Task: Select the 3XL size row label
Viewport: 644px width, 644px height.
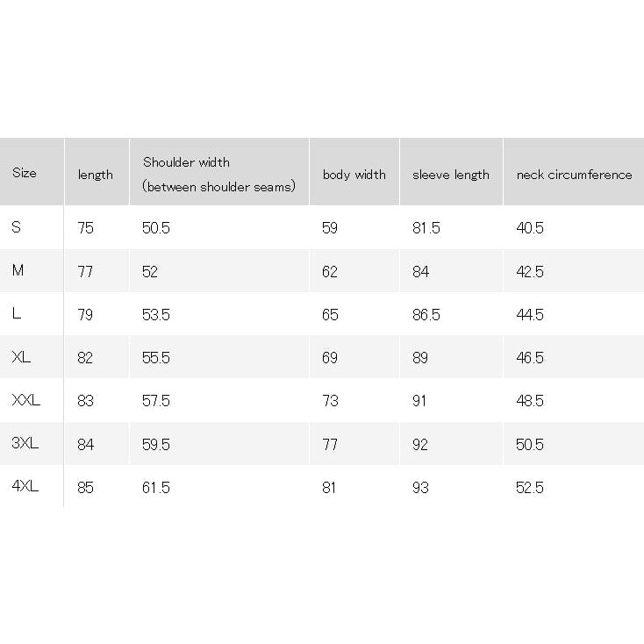Action: 25,443
